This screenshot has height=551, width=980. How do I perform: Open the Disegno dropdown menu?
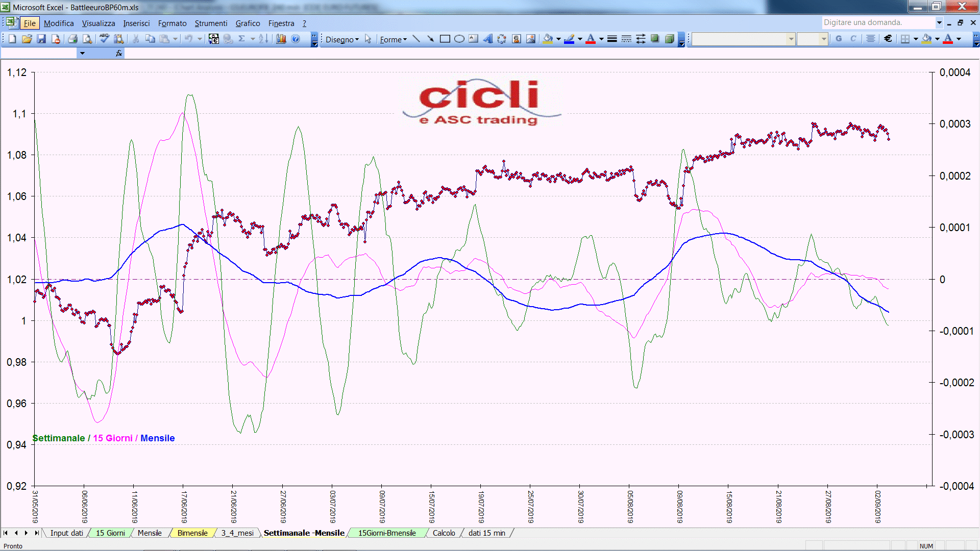342,39
